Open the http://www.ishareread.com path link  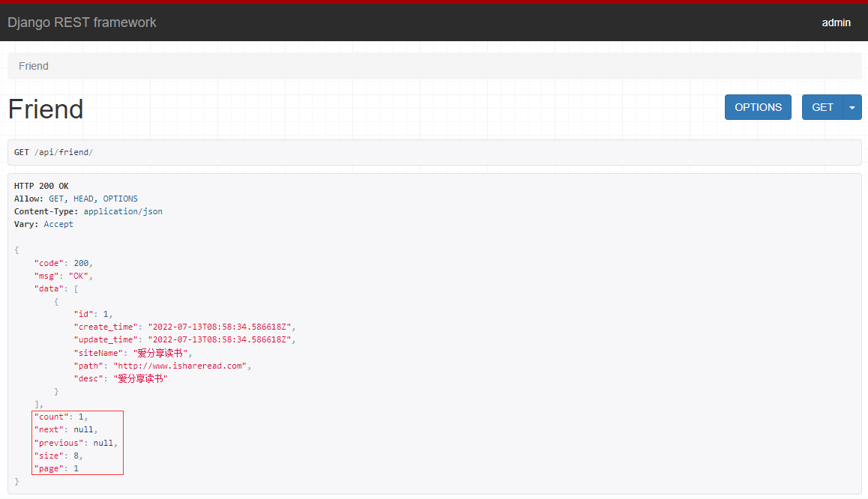click(x=181, y=366)
